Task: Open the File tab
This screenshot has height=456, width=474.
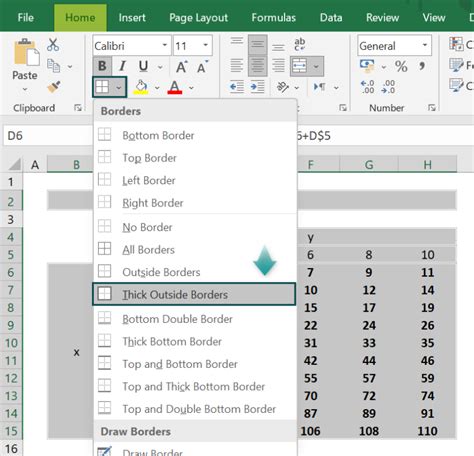Action: pyautogui.click(x=26, y=17)
